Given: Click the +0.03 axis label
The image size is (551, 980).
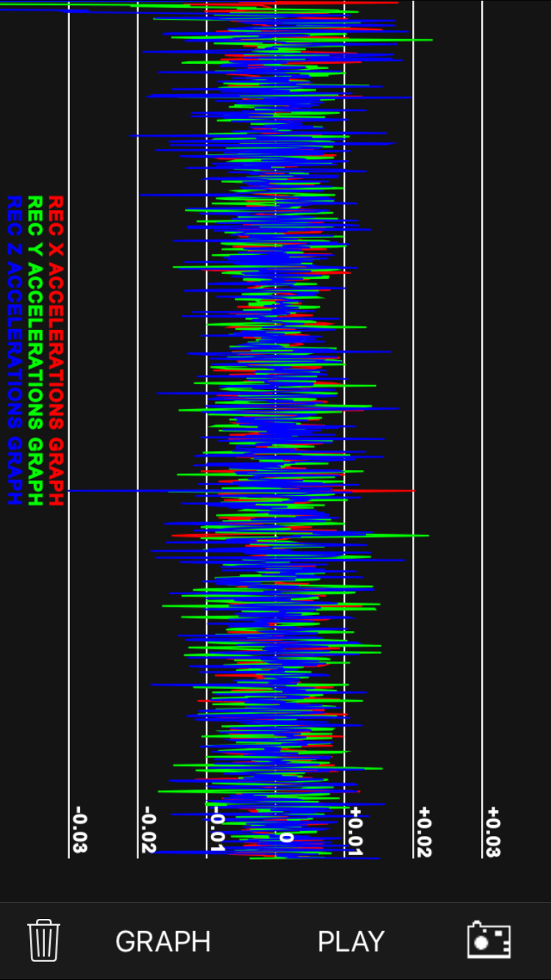Looking at the screenshot, I should [x=493, y=832].
